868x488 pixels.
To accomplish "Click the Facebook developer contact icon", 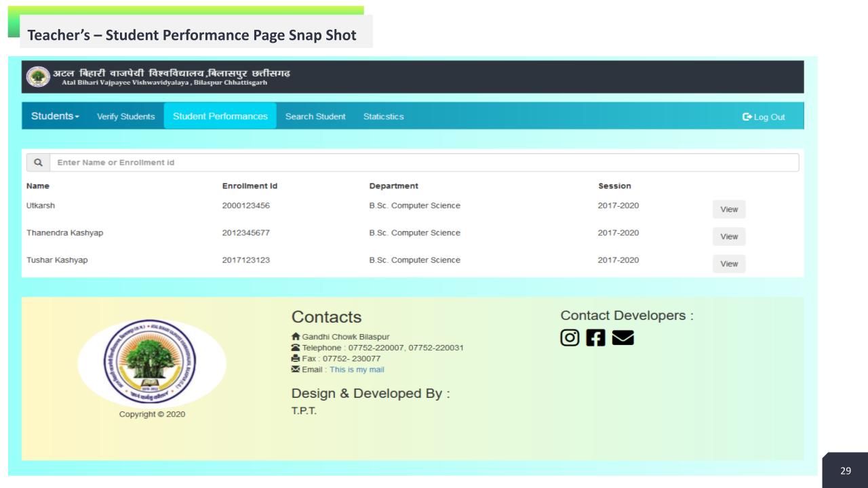I will (595, 337).
